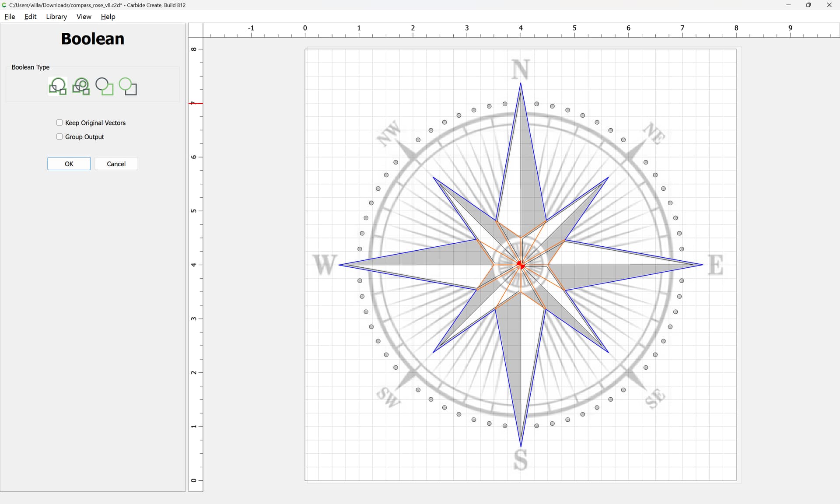Click the red center node of compass
This screenshot has width=840, height=504.
click(x=520, y=265)
